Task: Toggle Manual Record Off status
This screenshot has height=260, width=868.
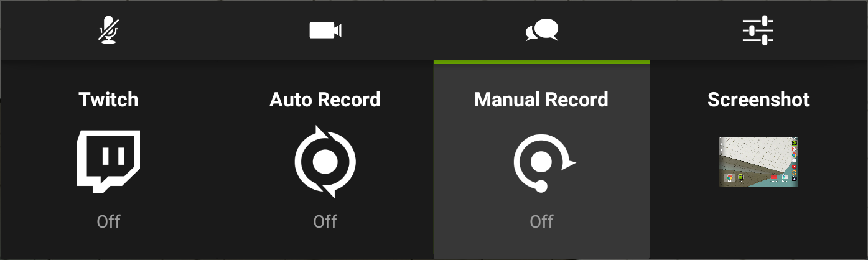Action: coord(541,221)
